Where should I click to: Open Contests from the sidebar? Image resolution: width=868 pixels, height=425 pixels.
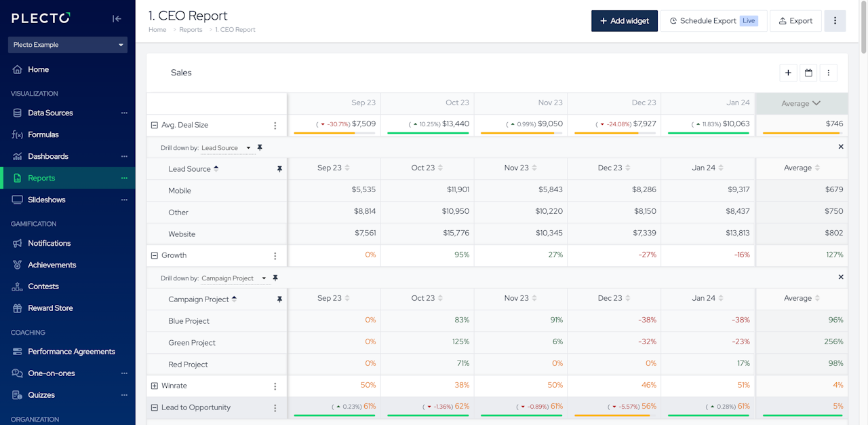[x=43, y=287]
